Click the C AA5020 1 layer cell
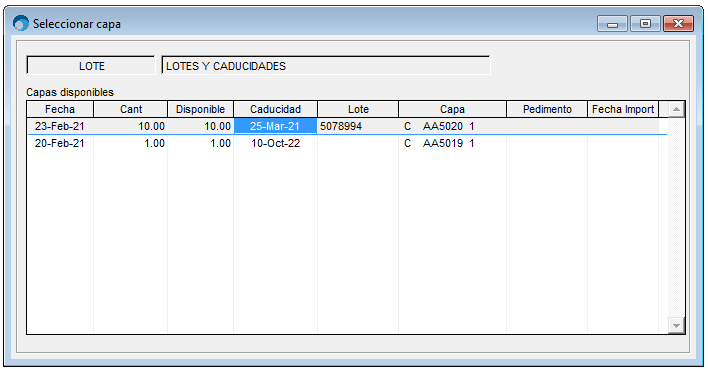This screenshot has width=708, height=369. (x=452, y=126)
